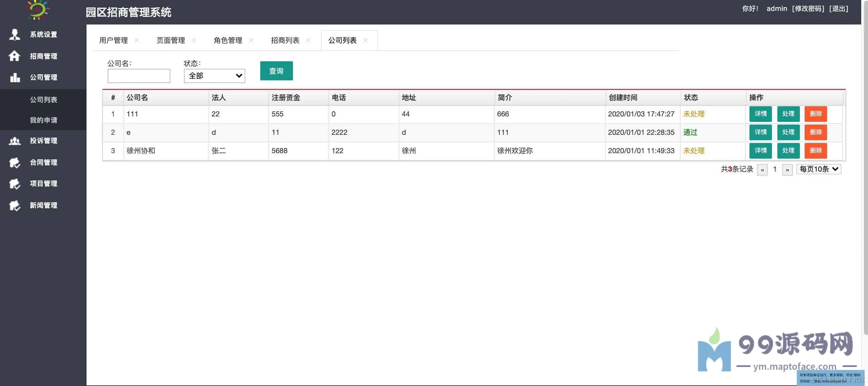Click the bar chart icon for 公司管理

click(14, 77)
